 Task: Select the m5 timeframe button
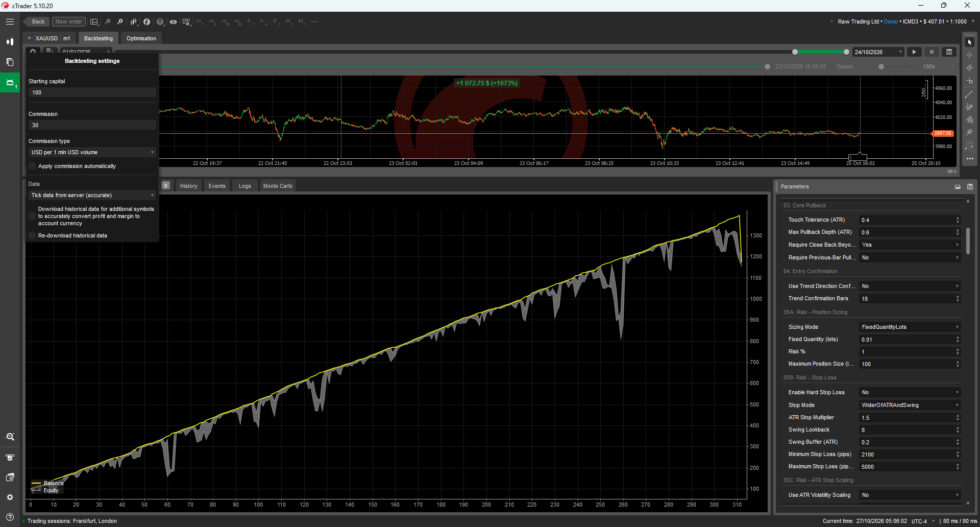(x=212, y=22)
